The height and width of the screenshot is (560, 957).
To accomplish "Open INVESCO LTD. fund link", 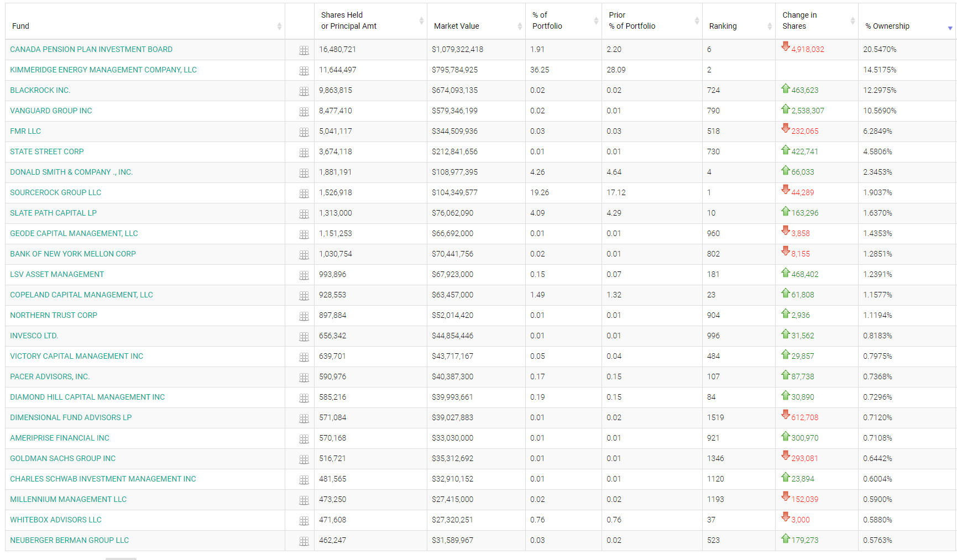I will coord(34,336).
